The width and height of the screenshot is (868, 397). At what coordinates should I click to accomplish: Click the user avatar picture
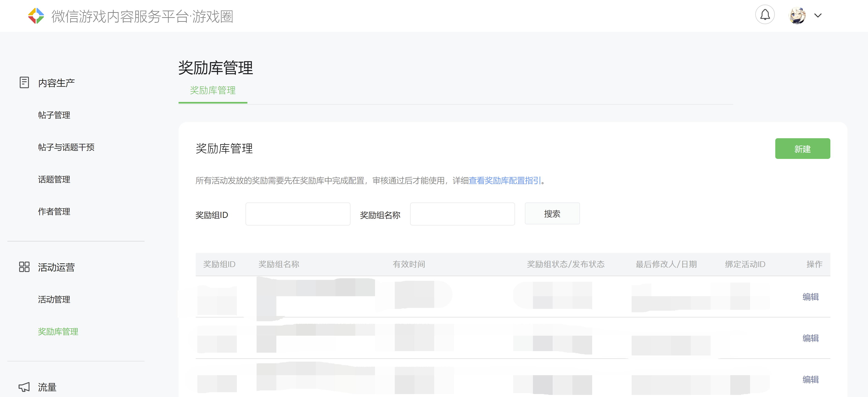[797, 16]
